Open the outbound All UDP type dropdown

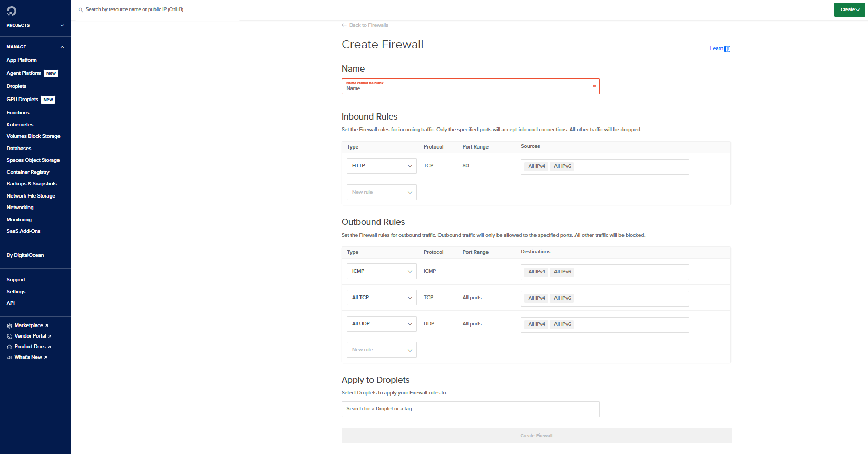(x=382, y=324)
